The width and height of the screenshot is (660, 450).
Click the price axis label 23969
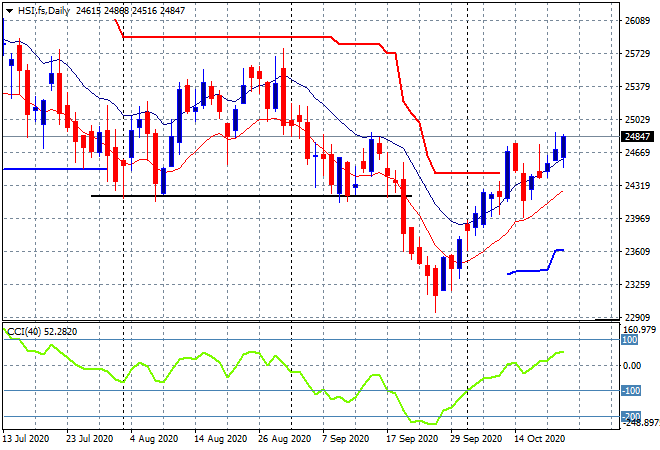coord(637,218)
